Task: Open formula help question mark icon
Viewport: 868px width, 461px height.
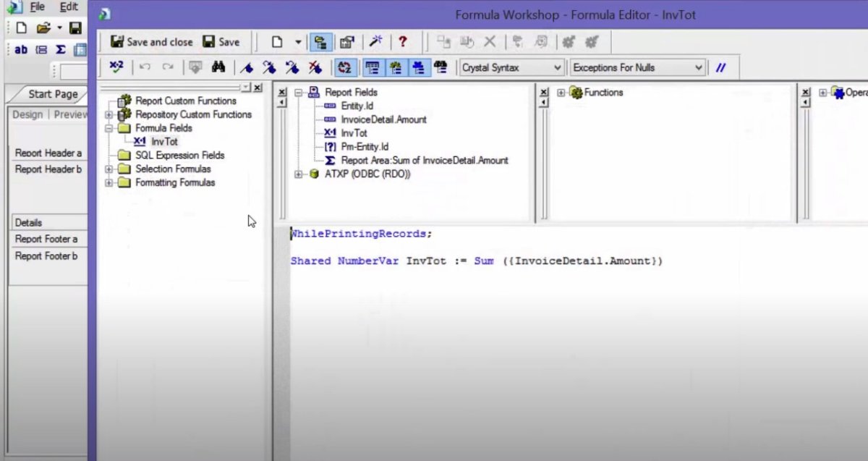Action: (403, 42)
